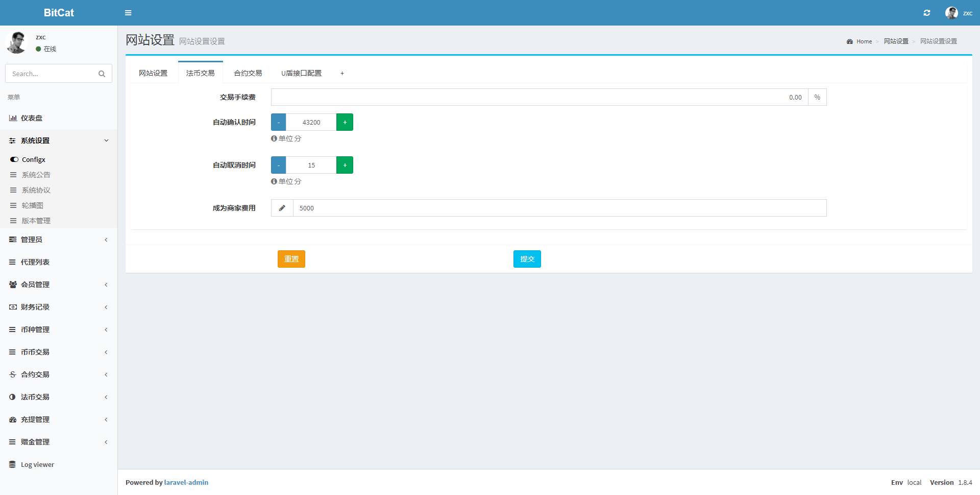Click the 管理员 sidebar icon

pyautogui.click(x=13, y=240)
